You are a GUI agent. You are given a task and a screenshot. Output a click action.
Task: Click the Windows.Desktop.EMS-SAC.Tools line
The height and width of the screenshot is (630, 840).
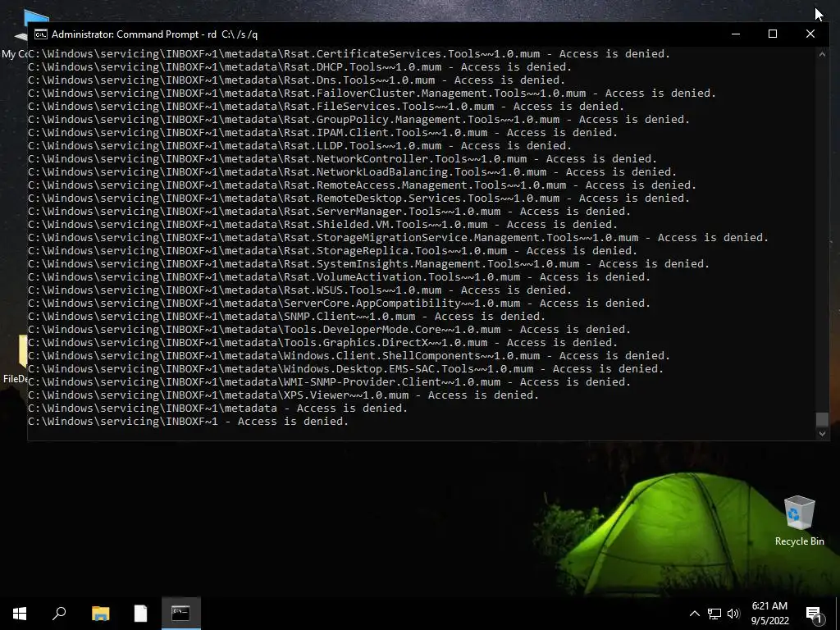click(x=346, y=368)
